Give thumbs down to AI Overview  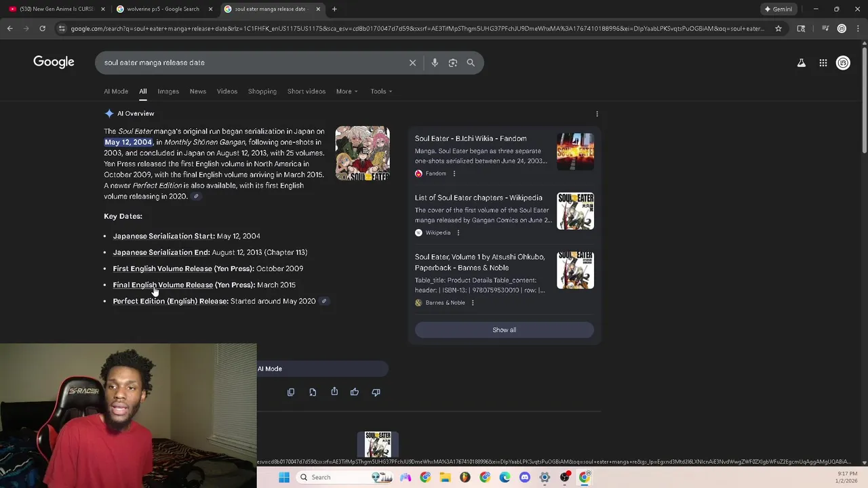point(376,392)
